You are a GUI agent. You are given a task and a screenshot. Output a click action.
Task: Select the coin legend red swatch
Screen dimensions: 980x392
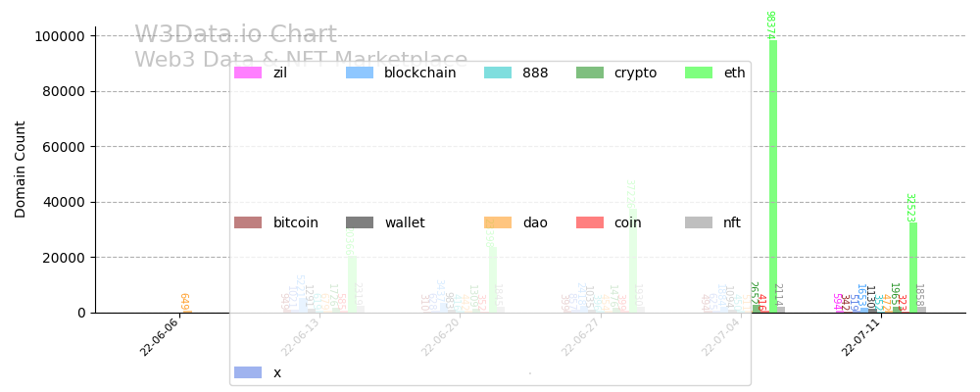pos(590,222)
